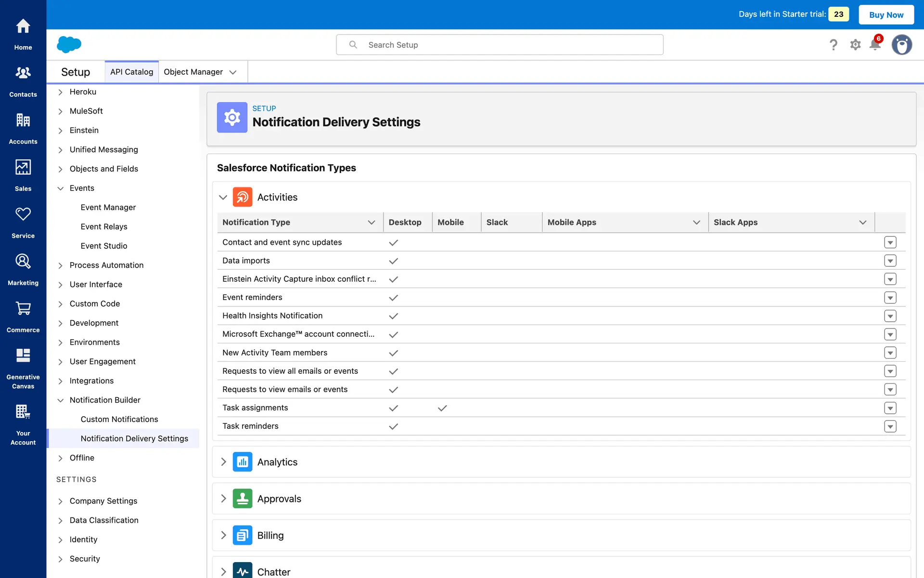Open the Mobile Apps column header dropdown

696,222
